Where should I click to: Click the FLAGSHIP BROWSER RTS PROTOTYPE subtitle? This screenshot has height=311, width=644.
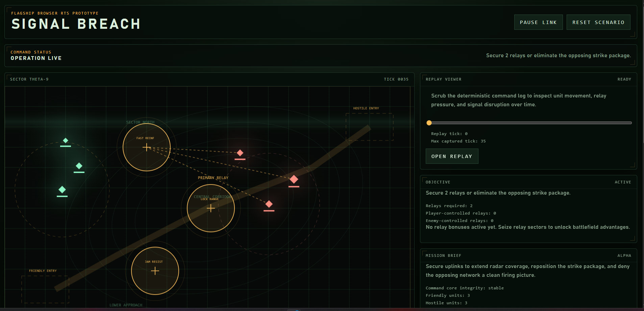pyautogui.click(x=55, y=13)
